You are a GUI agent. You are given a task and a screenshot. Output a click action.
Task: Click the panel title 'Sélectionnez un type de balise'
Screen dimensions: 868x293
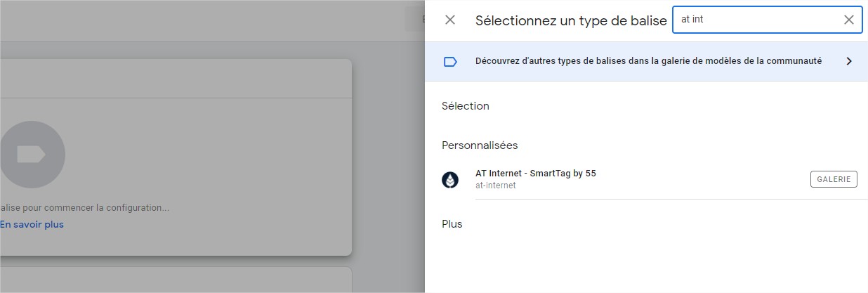(571, 21)
